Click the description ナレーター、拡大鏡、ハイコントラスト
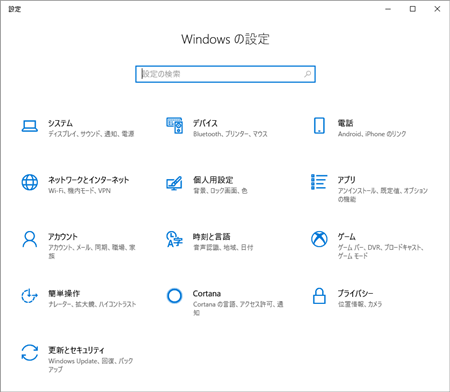This screenshot has width=450, height=392. tap(92, 304)
